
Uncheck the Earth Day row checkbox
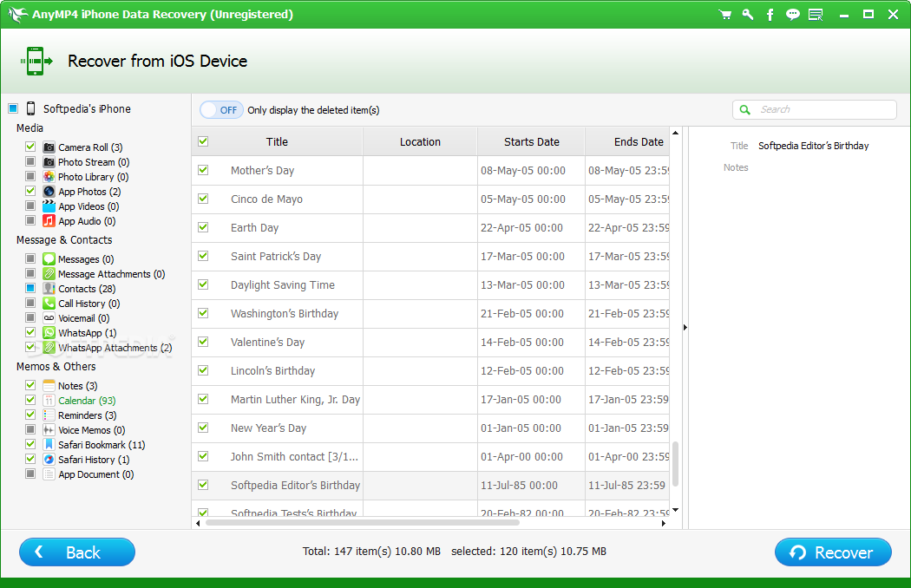pos(203,227)
